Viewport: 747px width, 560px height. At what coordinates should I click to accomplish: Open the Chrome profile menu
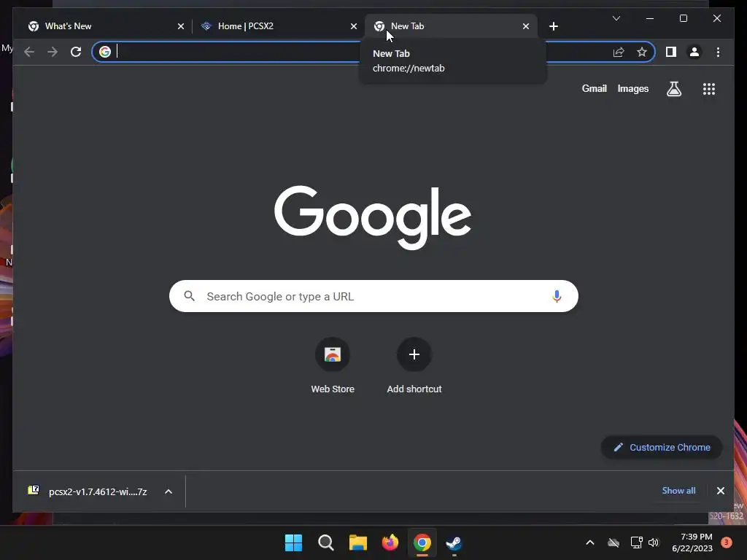coord(694,52)
